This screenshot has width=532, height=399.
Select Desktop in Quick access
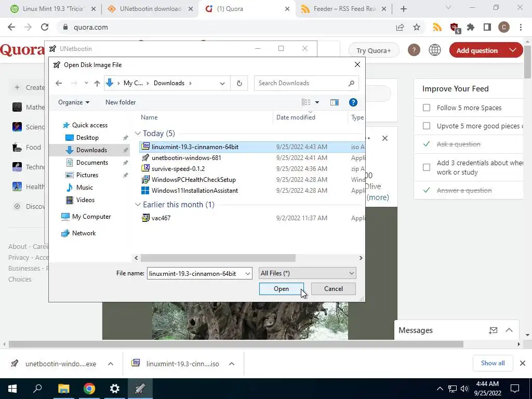tap(87, 137)
